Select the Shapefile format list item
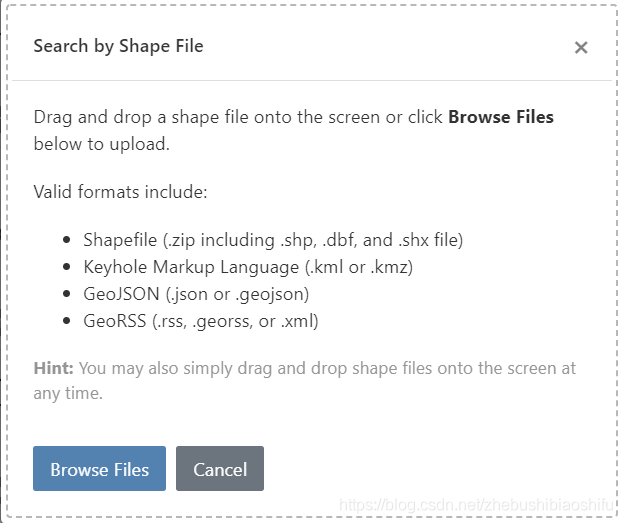This screenshot has height=523, width=622. tap(273, 240)
